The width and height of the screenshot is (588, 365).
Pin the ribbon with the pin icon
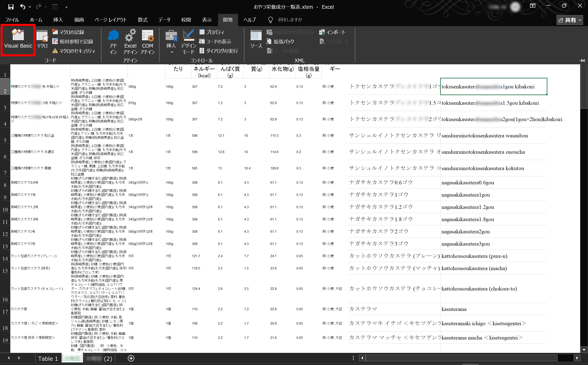pyautogui.click(x=582, y=60)
